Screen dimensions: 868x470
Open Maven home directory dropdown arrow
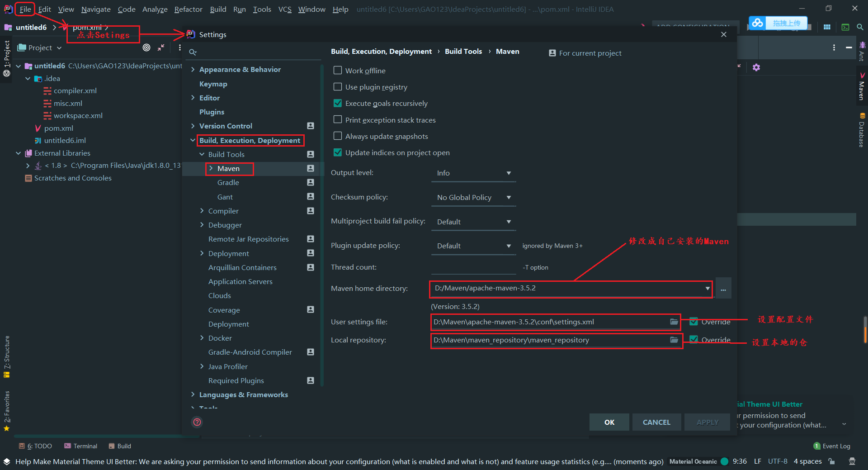(708, 289)
